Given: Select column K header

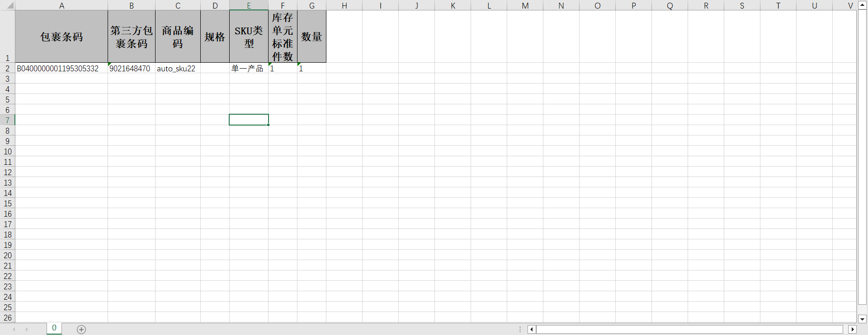Looking at the screenshot, I should pos(453,5).
